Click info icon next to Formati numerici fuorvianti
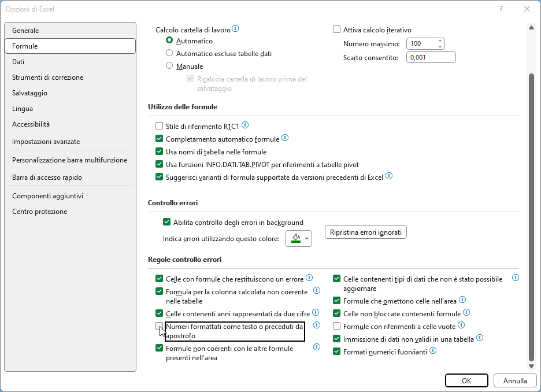Screen dimensions: 541x392 pos(433,350)
